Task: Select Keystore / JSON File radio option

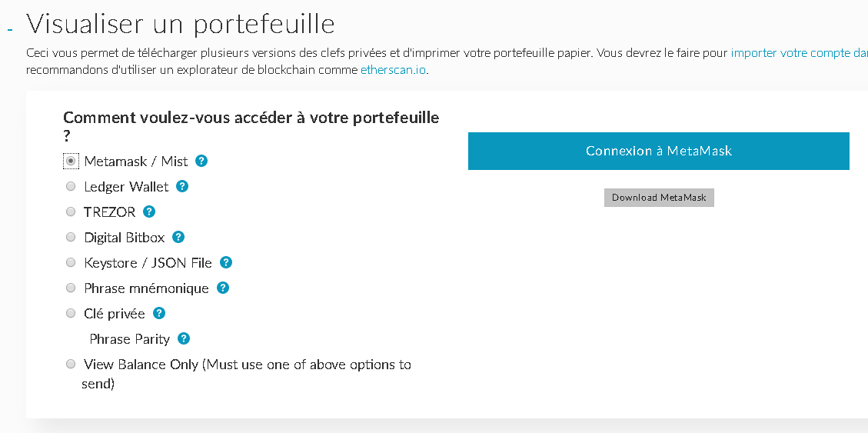Action: [71, 262]
